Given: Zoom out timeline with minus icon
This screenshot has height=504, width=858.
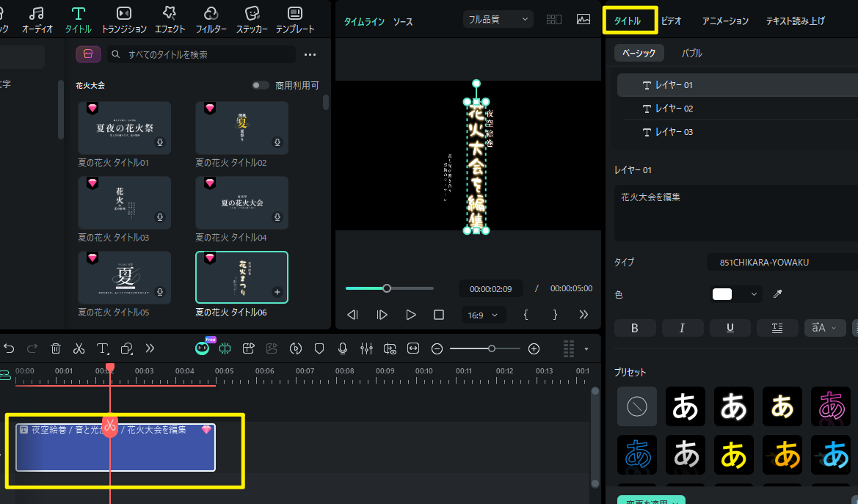Looking at the screenshot, I should 437,349.
